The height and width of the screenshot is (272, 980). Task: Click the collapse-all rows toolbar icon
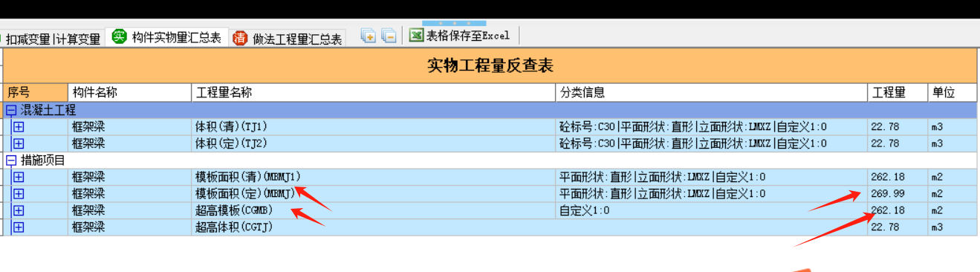coord(389,35)
